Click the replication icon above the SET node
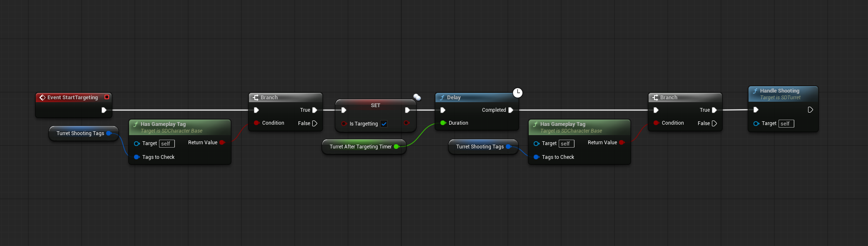 pos(417,97)
